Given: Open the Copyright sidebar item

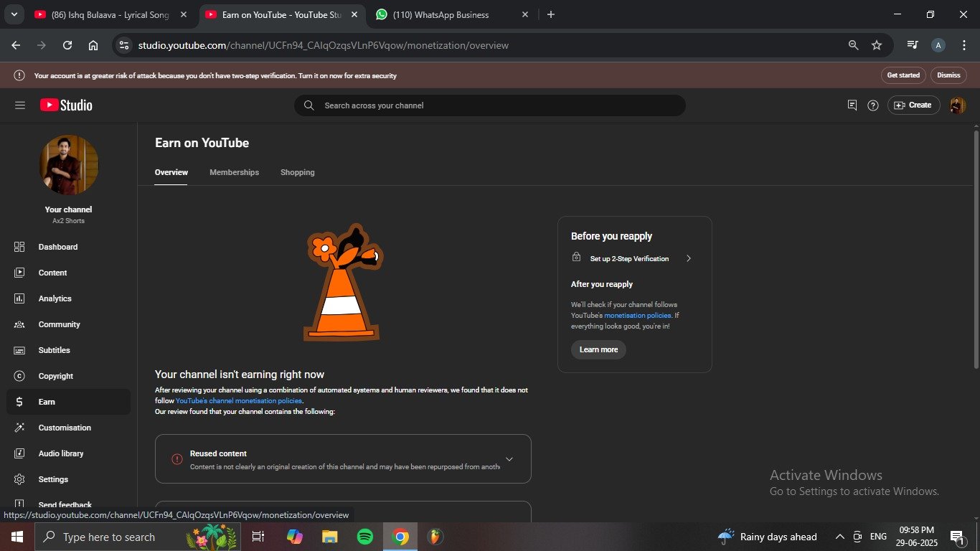Looking at the screenshot, I should pyautogui.click(x=68, y=376).
